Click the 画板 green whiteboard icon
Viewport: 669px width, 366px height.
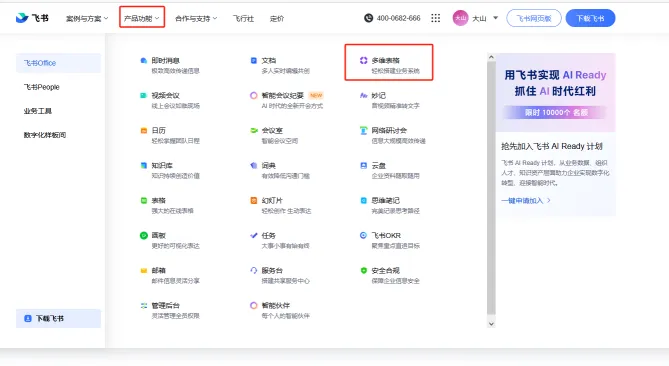(144, 235)
